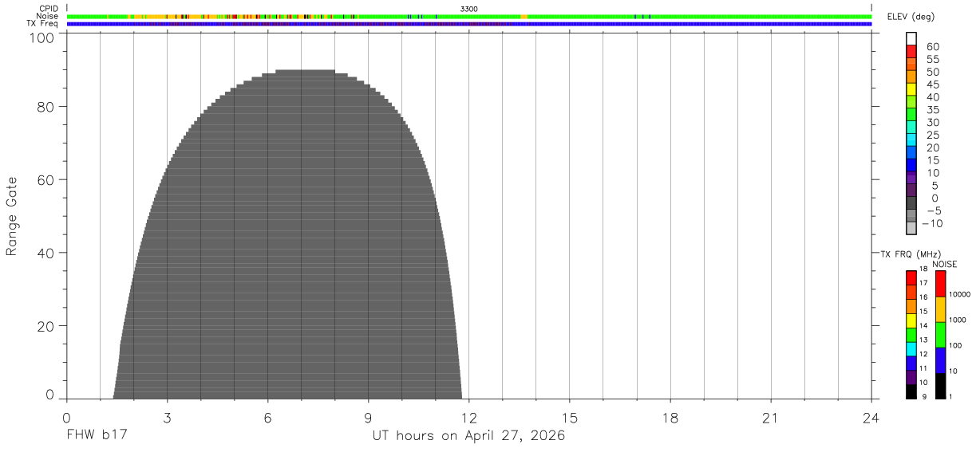980x452 pixels.
Task: Click the 80 tick on Range Gate axis
Action: [x=46, y=107]
